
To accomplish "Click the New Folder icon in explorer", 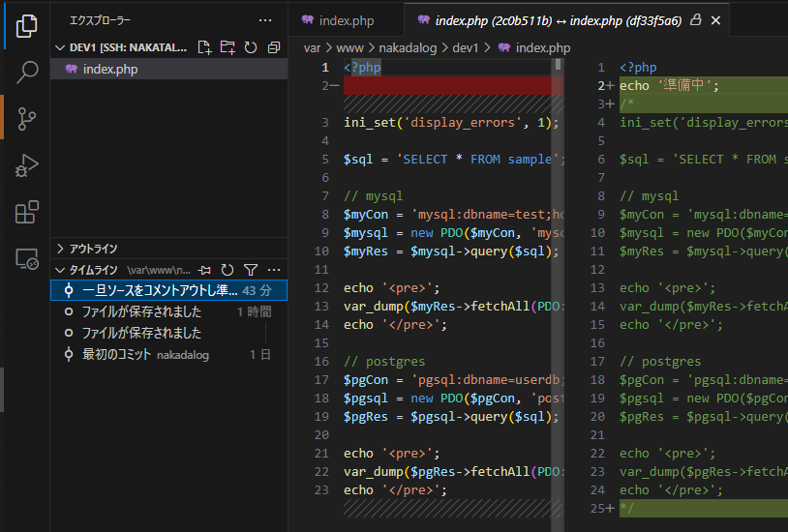I will pos(227,47).
